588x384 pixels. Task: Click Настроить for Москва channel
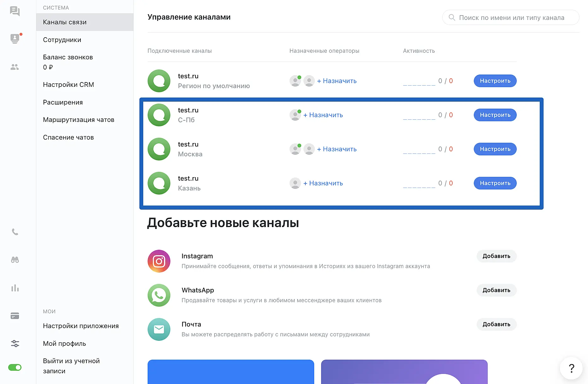click(495, 149)
